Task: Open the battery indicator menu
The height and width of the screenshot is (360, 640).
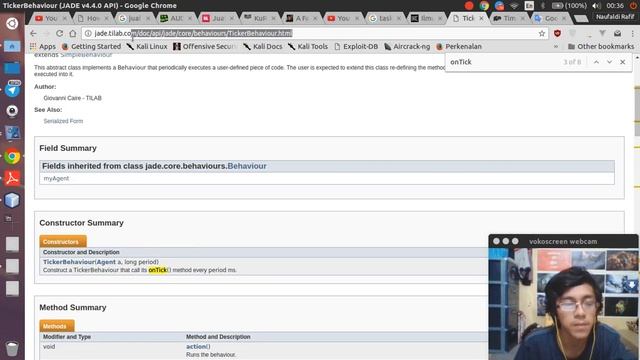Action: (x=569, y=6)
